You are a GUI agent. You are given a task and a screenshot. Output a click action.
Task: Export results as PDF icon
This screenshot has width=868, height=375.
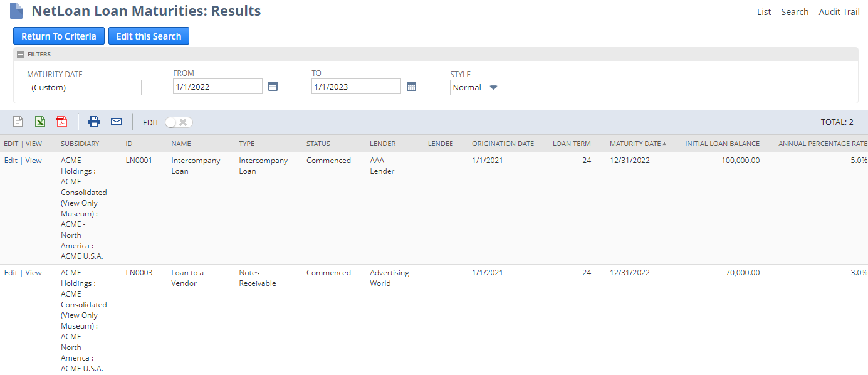coord(61,122)
